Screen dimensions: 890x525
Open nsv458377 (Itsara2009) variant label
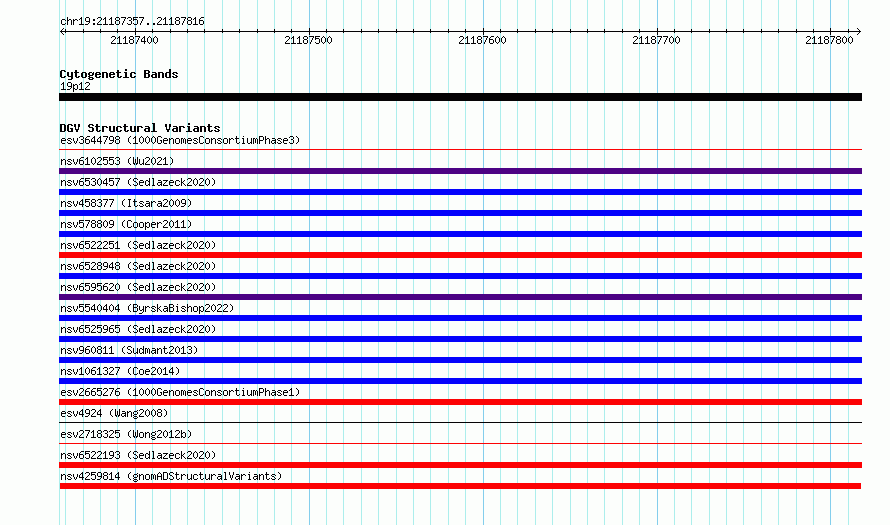tap(126, 203)
